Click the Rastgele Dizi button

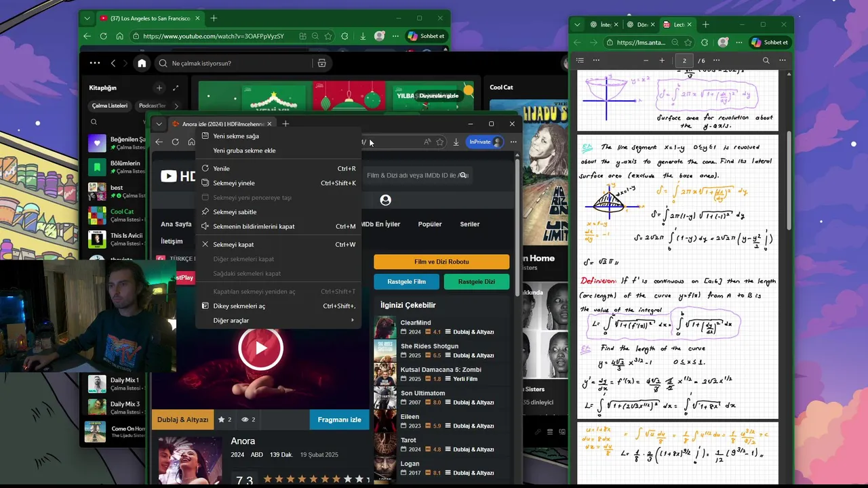[477, 282]
